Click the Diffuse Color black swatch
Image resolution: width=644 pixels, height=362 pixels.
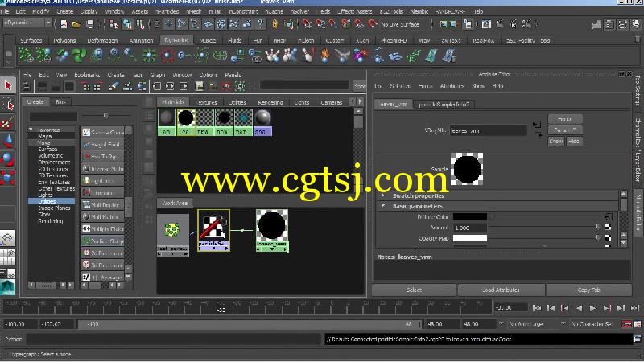470,216
